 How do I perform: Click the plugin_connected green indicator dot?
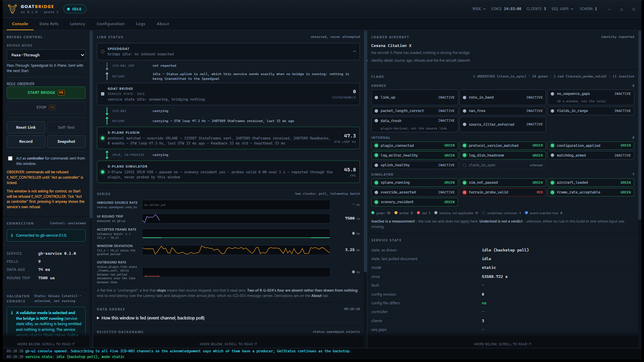(376, 146)
